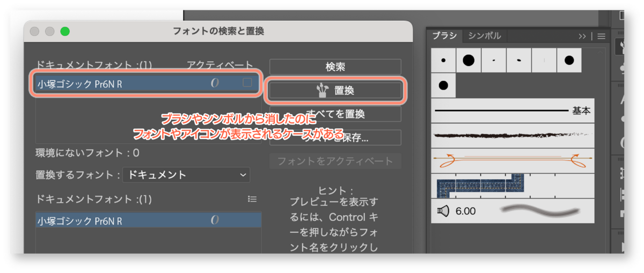Click the OpenType icon in the upper font row
This screenshot has width=644, height=273.
click(215, 83)
